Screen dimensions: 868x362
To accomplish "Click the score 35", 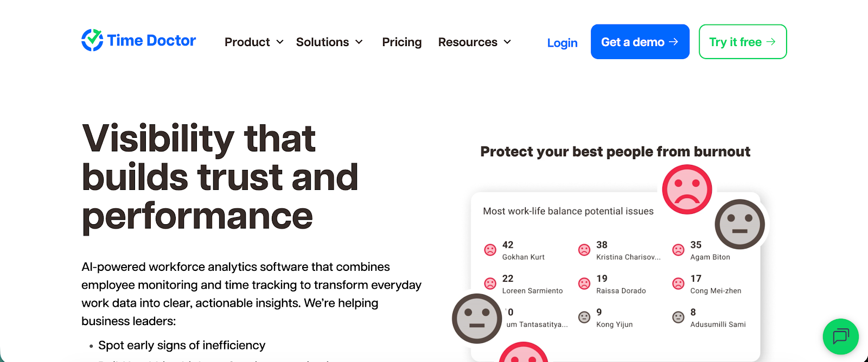I will pyautogui.click(x=695, y=245).
